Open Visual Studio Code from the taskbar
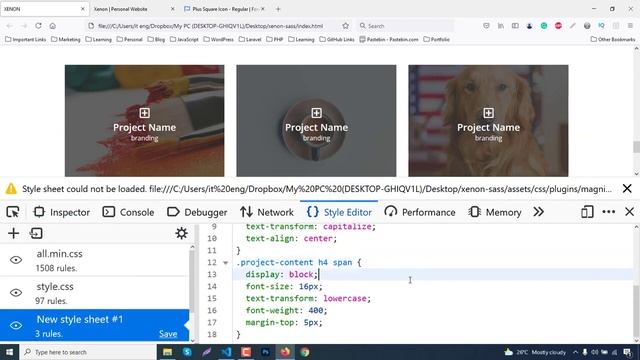Image resolution: width=640 pixels, height=360 pixels. coord(227,352)
